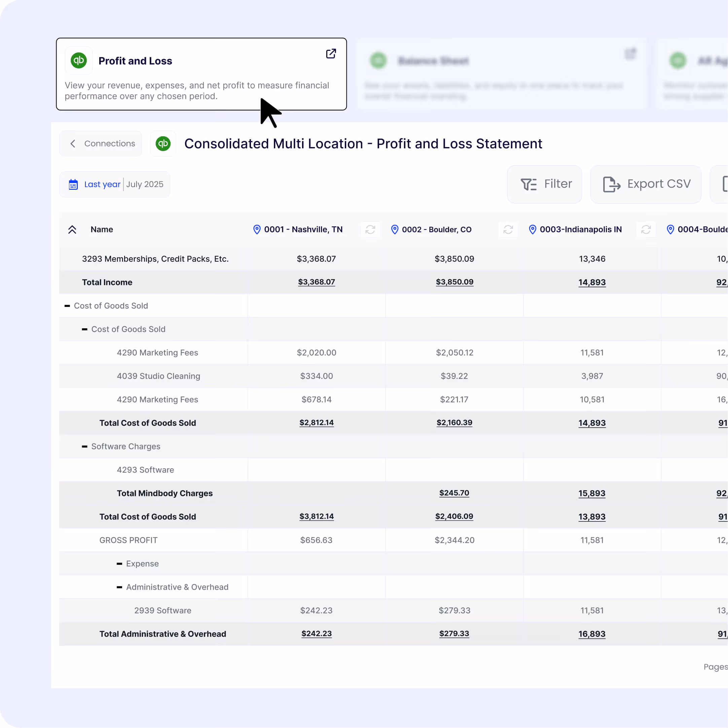
Task: Collapse the Software Charges section
Action: click(x=85, y=446)
